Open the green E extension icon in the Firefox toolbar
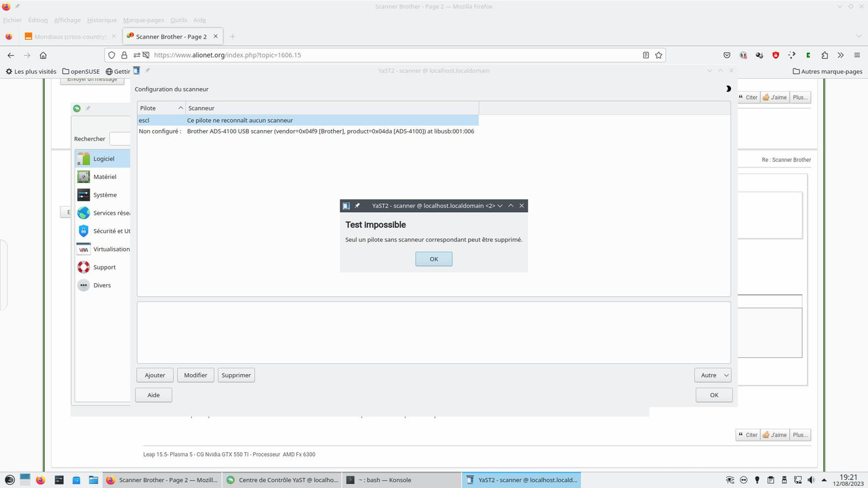 [808, 55]
